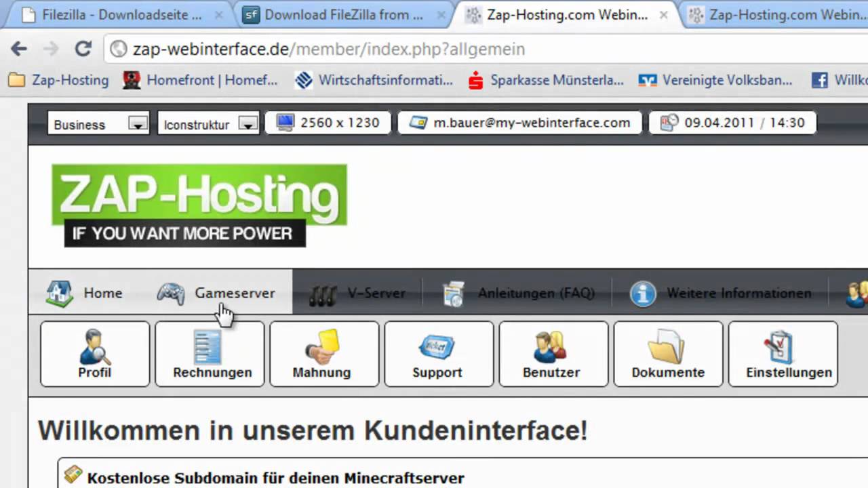
Task: Click the Weitere Informationen info icon
Action: [643, 293]
